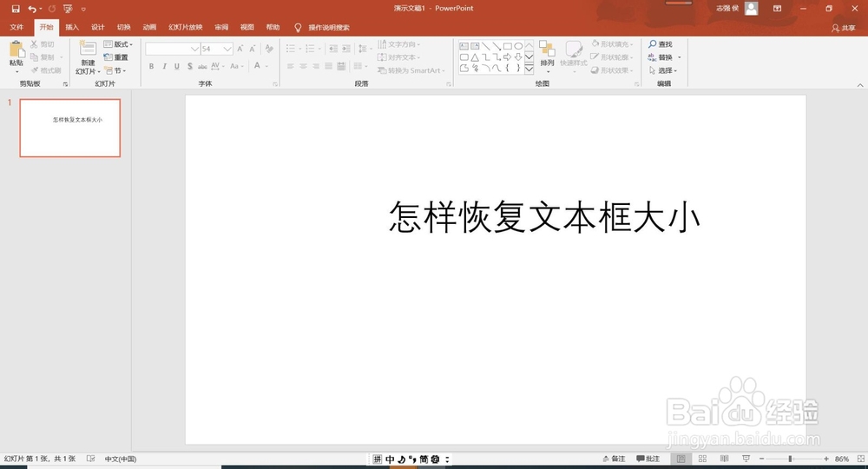Select the Format Painter (格式刷)
Image resolution: width=868 pixels, height=469 pixels.
click(x=46, y=70)
